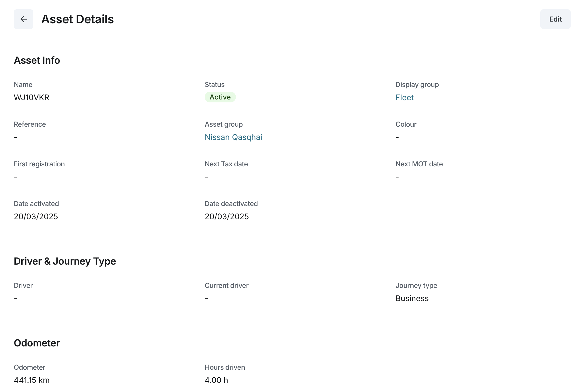Select the asset name WJ10VKR
Viewport: 583px width, 392px height.
point(32,98)
